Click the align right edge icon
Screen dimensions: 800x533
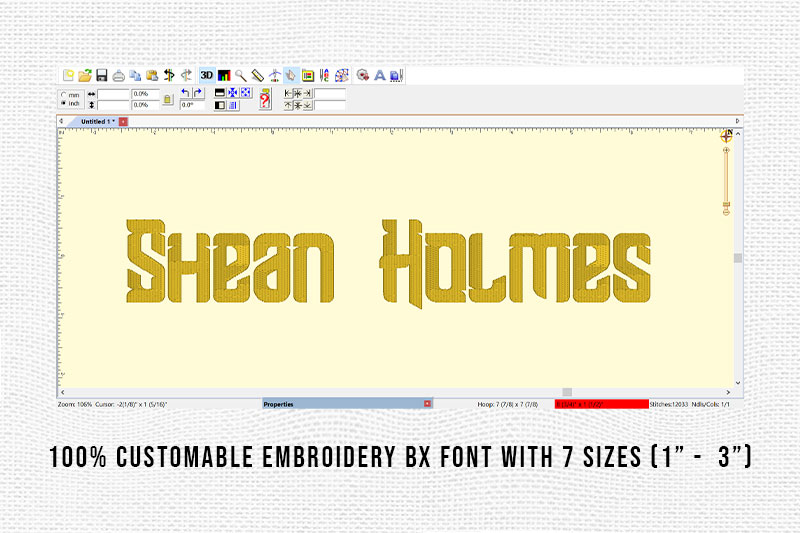point(308,93)
